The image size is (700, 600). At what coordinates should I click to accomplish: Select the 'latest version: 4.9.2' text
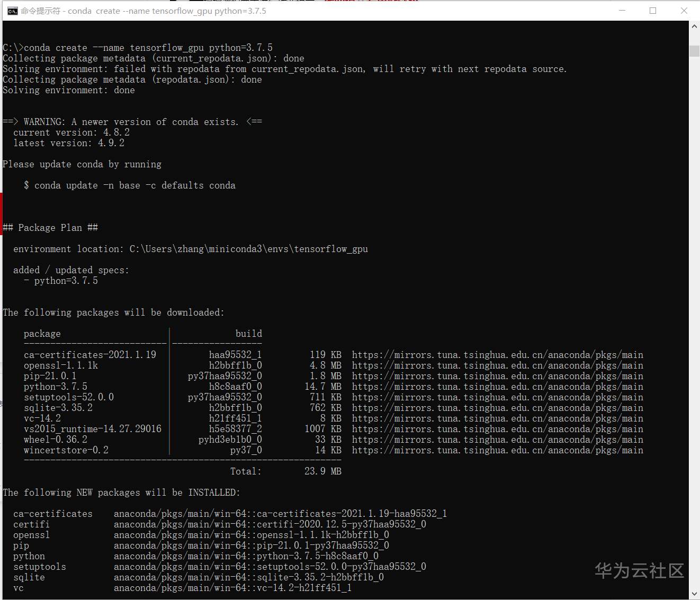pos(69,143)
